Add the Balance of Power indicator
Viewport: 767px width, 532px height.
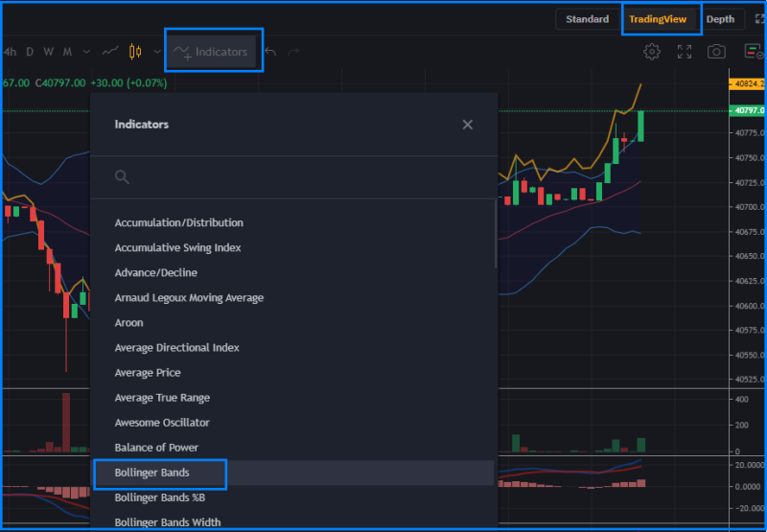pyautogui.click(x=294, y=448)
